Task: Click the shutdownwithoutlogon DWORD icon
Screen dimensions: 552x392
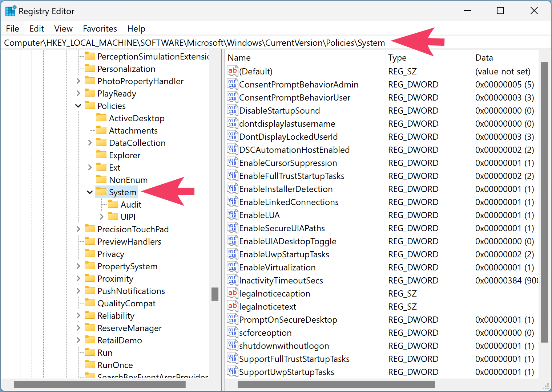Action: click(x=233, y=345)
